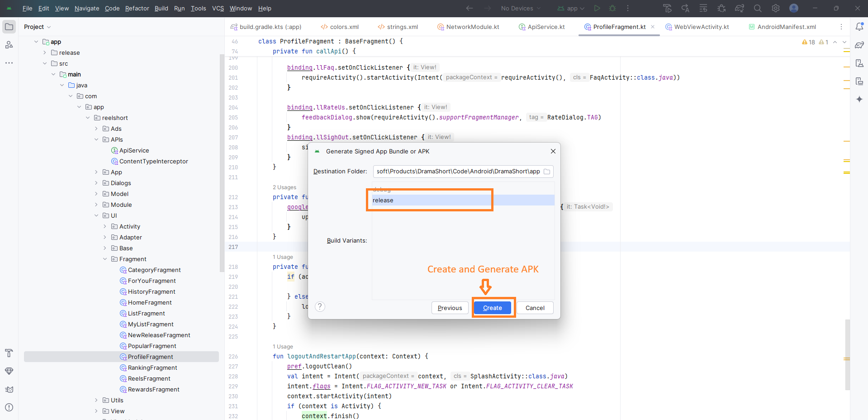Go to next highlighted error arrow
Image resolution: width=868 pixels, height=420 pixels.
(x=844, y=42)
